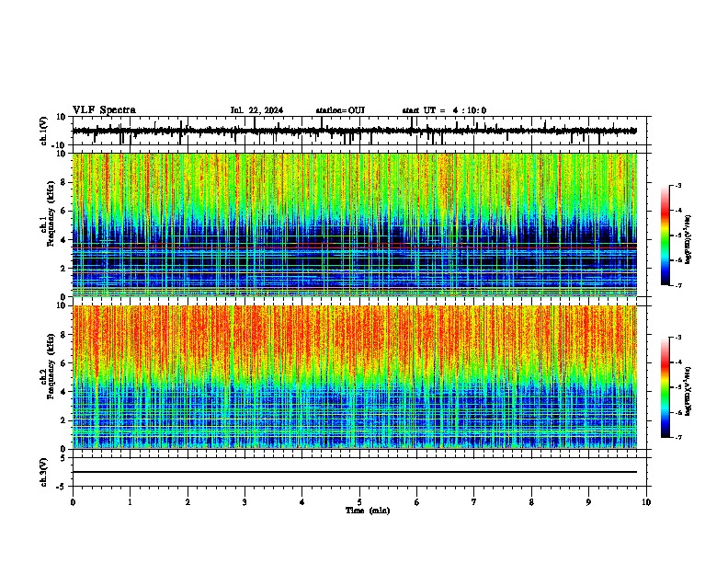The image size is (728, 563).
Task: Click inside the ch.1 spectrogram panel
Action: (354, 224)
